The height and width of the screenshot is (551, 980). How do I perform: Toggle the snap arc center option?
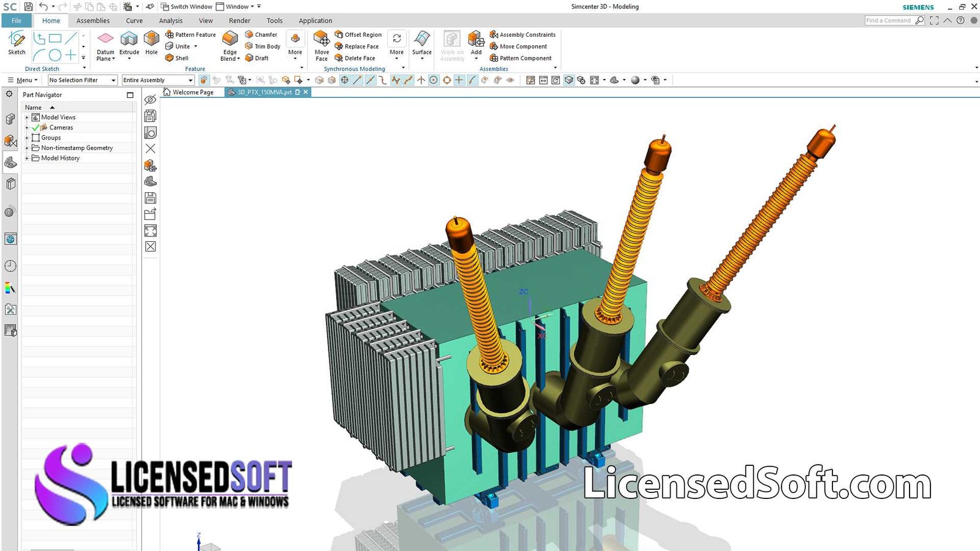433,80
